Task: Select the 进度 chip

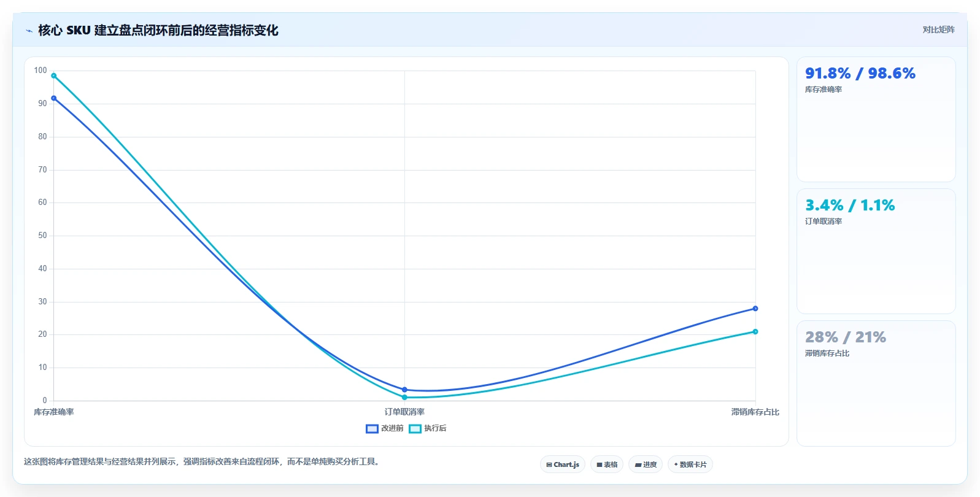Action: coord(646,464)
